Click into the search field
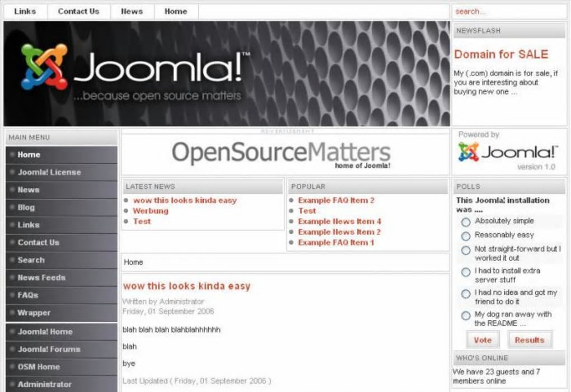The height and width of the screenshot is (392, 571). coord(509,12)
